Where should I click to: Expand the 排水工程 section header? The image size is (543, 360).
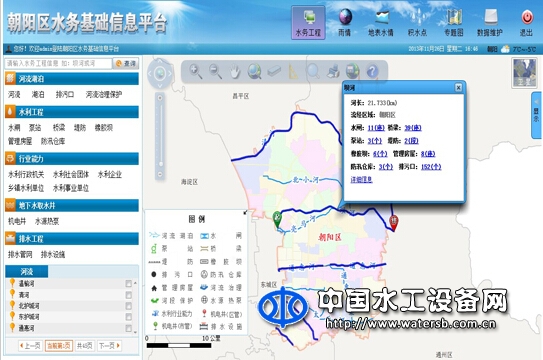[x=72, y=238]
